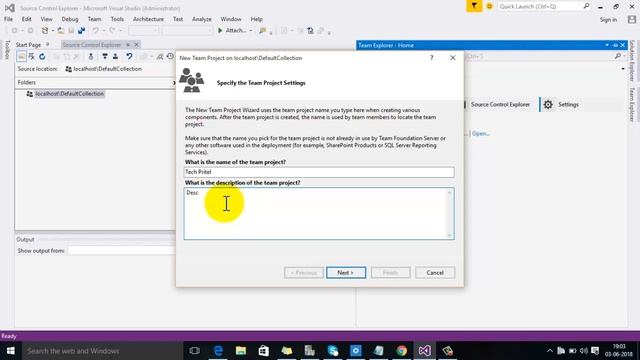Click the Sign in link
The width and height of the screenshot is (640, 360).
coord(608,20)
